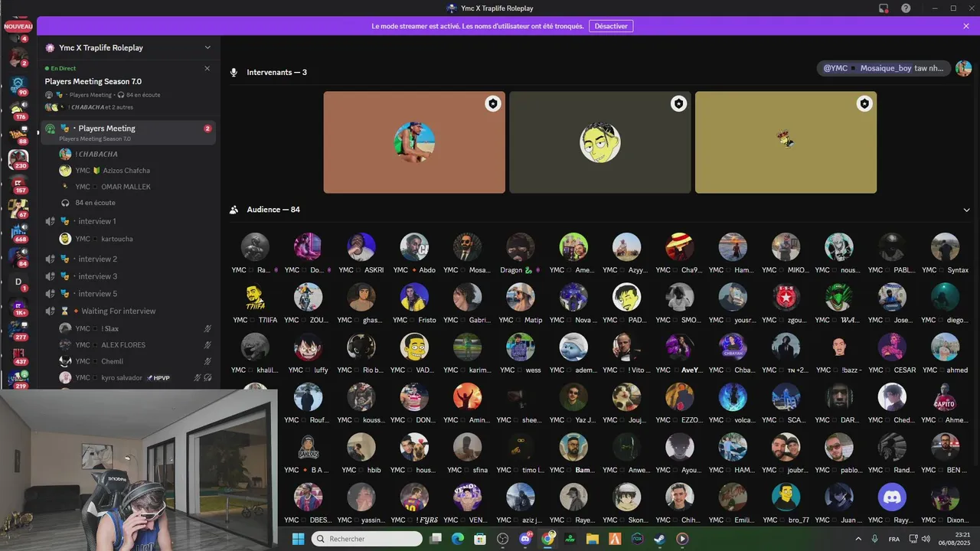Click ! CHABACHA in the stage speakers list
This screenshot has width=980, height=551.
[x=97, y=154]
